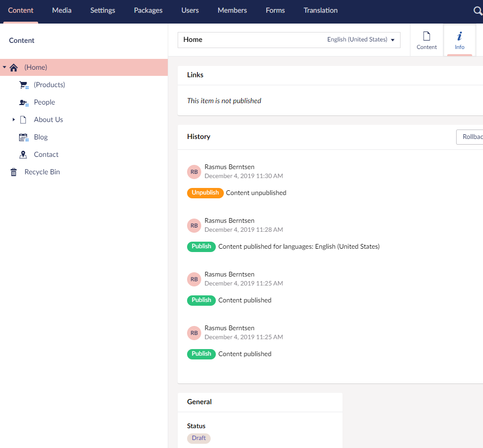Click the Status label
This screenshot has width=483, height=448.
pos(196,426)
